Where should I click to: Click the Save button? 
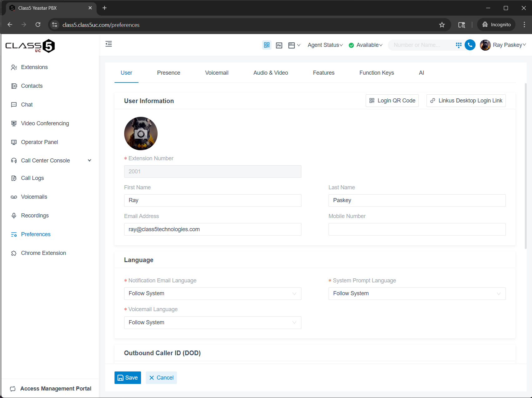pos(128,378)
